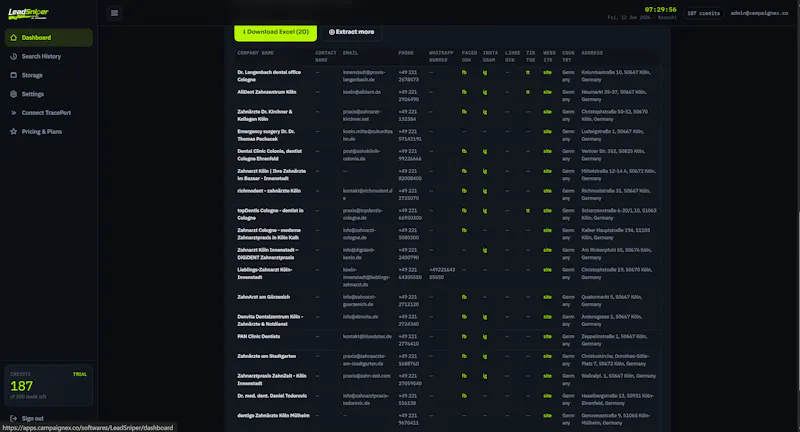This screenshot has height=432, width=800.
Task: Select email kontakt@bluedatex.de cell
Action: 367,337
